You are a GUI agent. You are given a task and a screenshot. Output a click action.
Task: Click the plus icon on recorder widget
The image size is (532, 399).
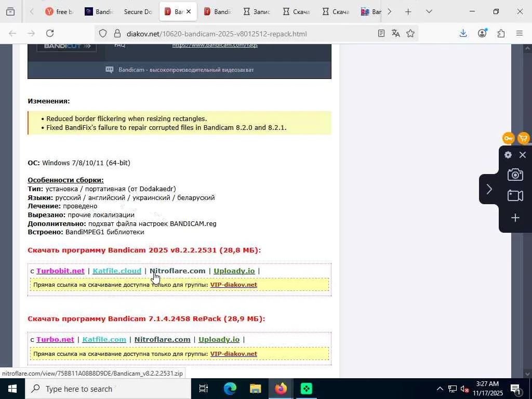tap(515, 218)
